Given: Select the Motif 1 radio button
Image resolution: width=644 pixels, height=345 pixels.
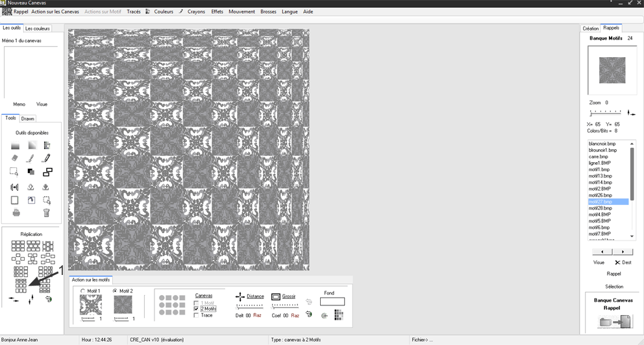Looking at the screenshot, I should tap(82, 291).
